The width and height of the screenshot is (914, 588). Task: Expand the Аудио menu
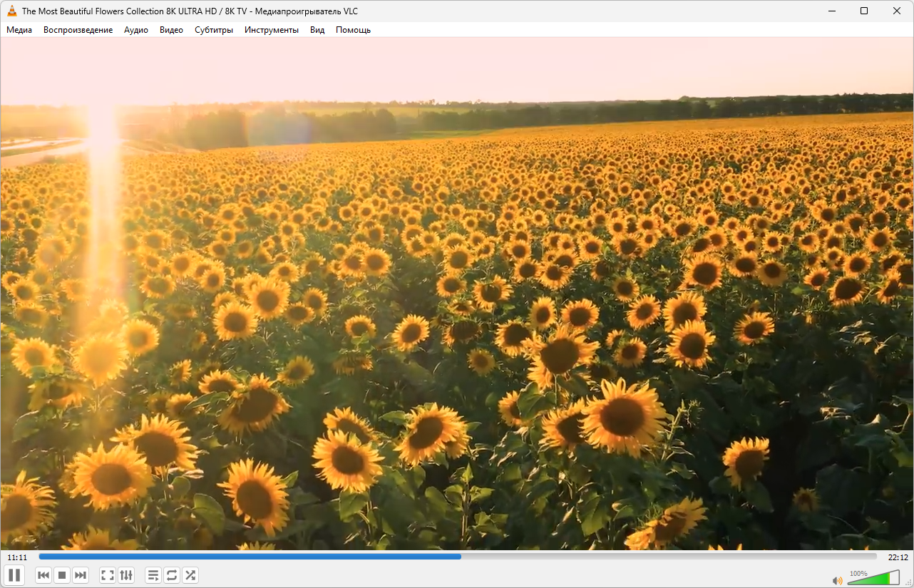(136, 30)
